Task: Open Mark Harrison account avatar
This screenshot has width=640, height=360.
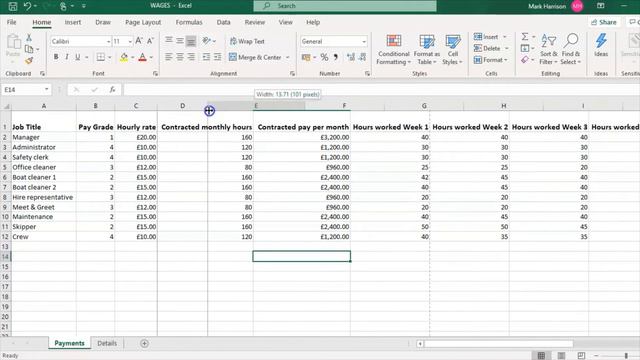Action: 577,6
